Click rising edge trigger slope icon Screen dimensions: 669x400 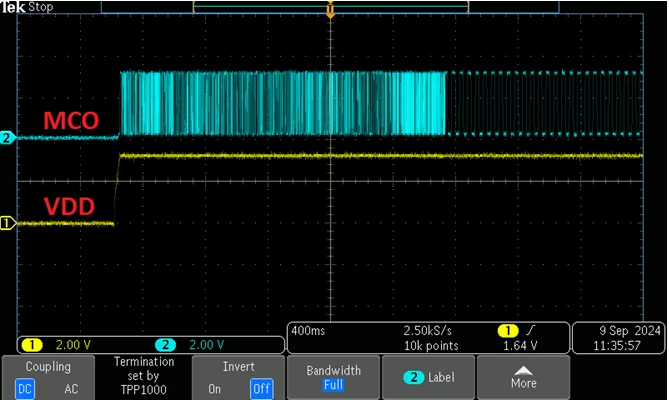[530, 330]
